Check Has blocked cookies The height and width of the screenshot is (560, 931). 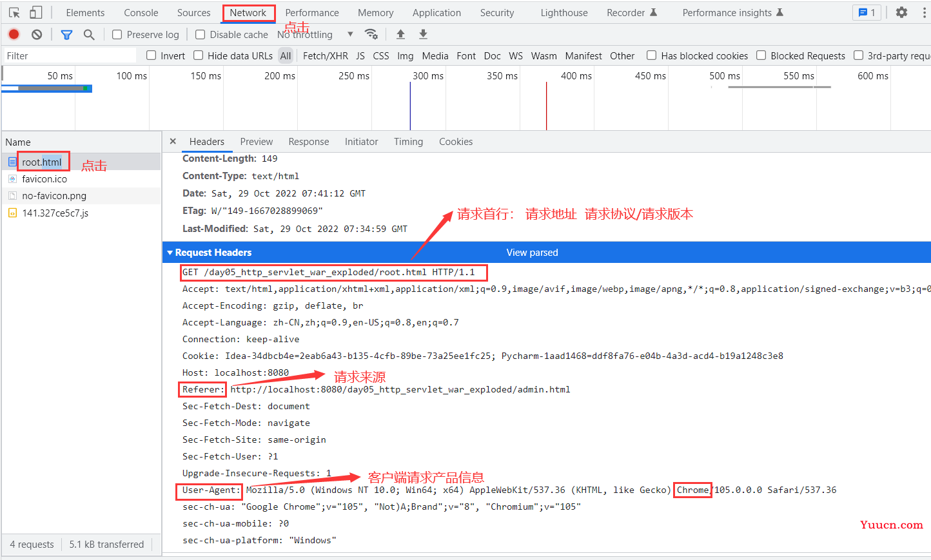651,55
